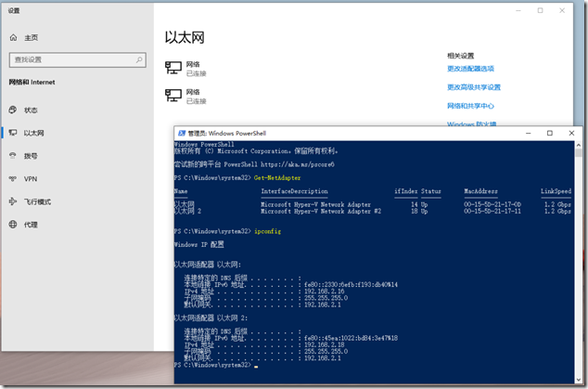Open the 拨号 dial-up icon
Viewport: 588px width, 389px height.
pyautogui.click(x=13, y=155)
